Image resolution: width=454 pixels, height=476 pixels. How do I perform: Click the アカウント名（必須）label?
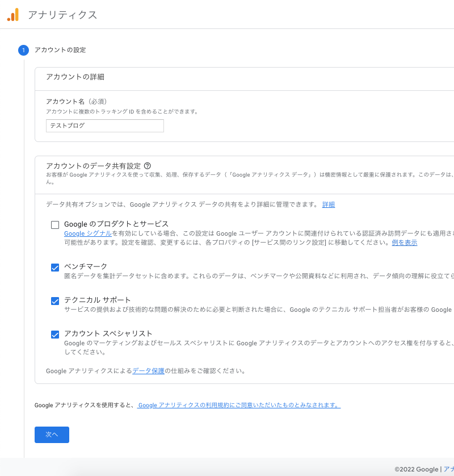pyautogui.click(x=77, y=102)
